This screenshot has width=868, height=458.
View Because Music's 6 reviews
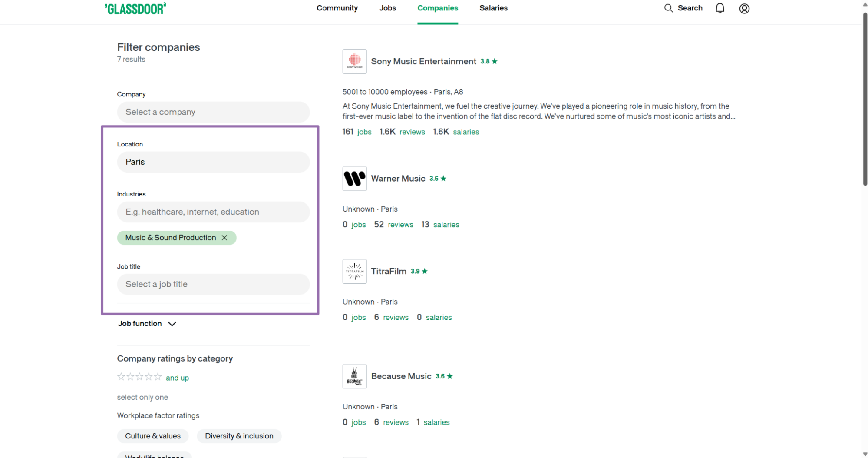click(x=391, y=422)
